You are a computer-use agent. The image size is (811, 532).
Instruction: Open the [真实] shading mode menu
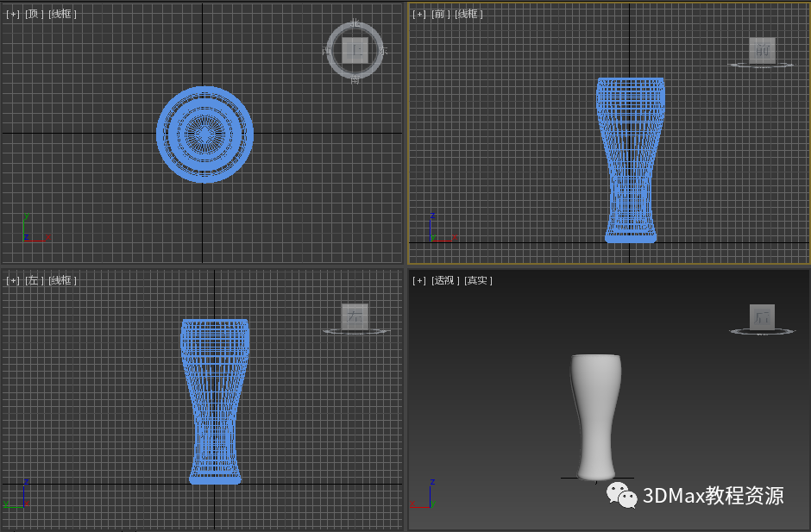coord(478,280)
